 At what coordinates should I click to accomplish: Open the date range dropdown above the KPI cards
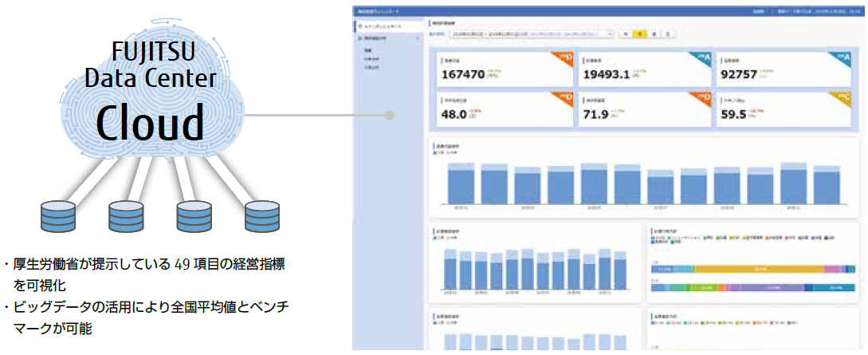point(532,34)
